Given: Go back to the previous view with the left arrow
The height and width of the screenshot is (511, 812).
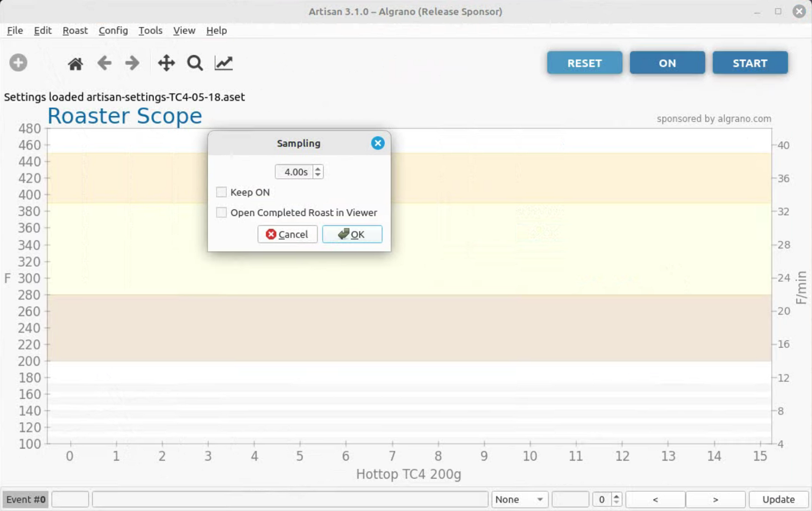Looking at the screenshot, I should click(104, 63).
